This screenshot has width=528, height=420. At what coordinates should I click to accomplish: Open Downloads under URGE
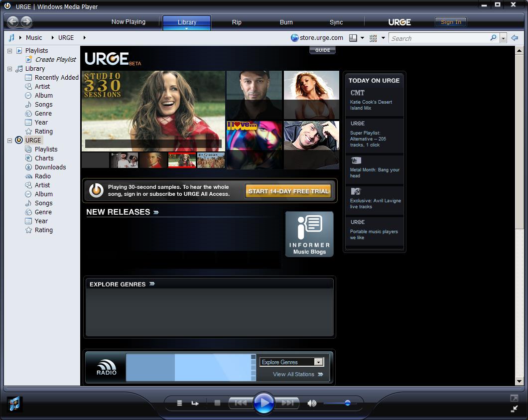coord(50,167)
